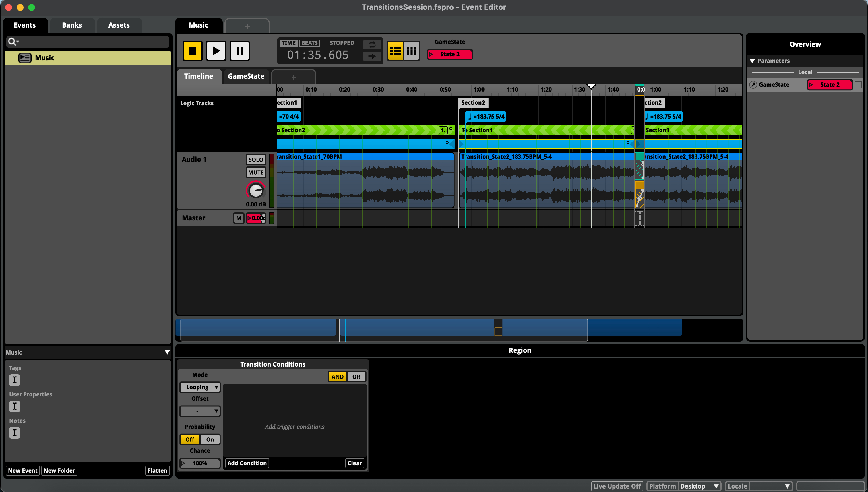Switch to mixer-style view icon
Viewport: 868px width, 492px height.
411,51
